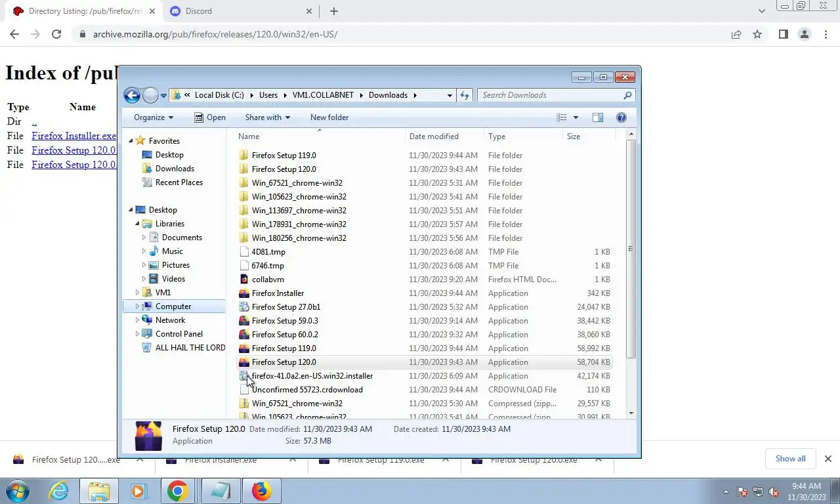Click the Chrome icon on the taskbar

pyautogui.click(x=177, y=491)
